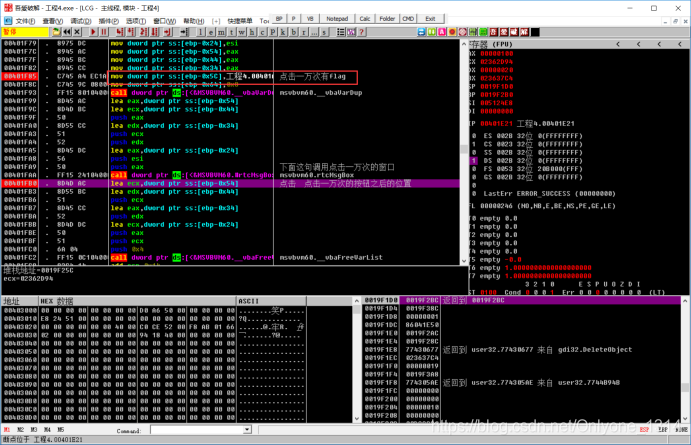The image size is (691, 445).
Task: Click the blue arrows plugin icon
Action: (x=421, y=32)
